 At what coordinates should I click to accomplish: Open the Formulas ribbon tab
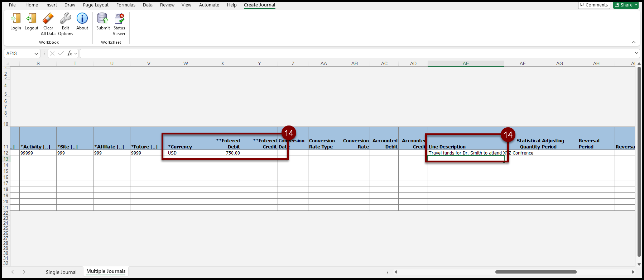[x=126, y=5]
